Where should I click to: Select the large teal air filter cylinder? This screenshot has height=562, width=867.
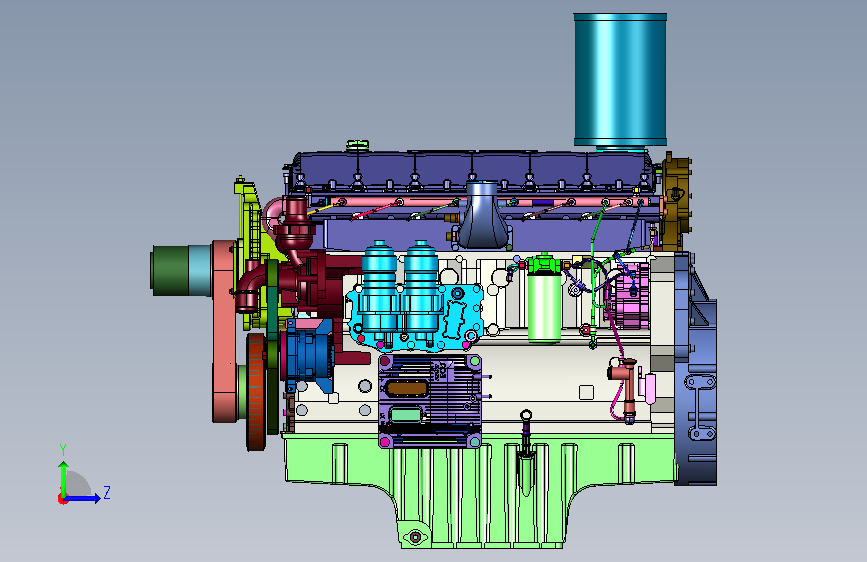(x=620, y=81)
